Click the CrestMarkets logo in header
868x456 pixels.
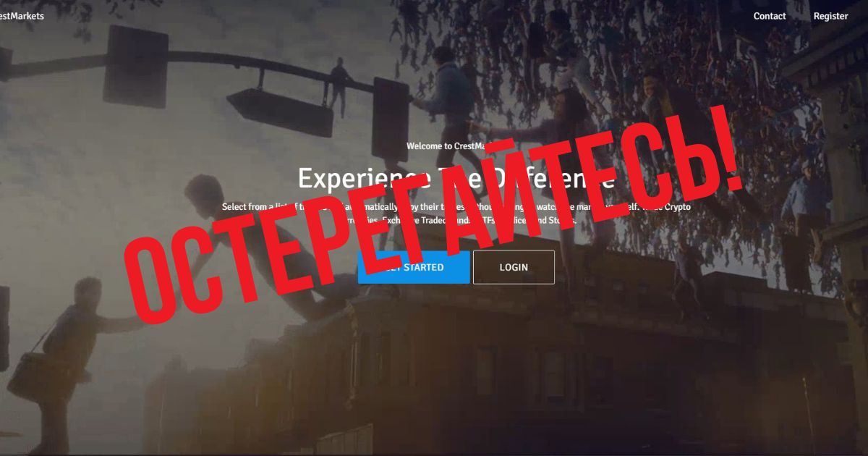[22, 16]
